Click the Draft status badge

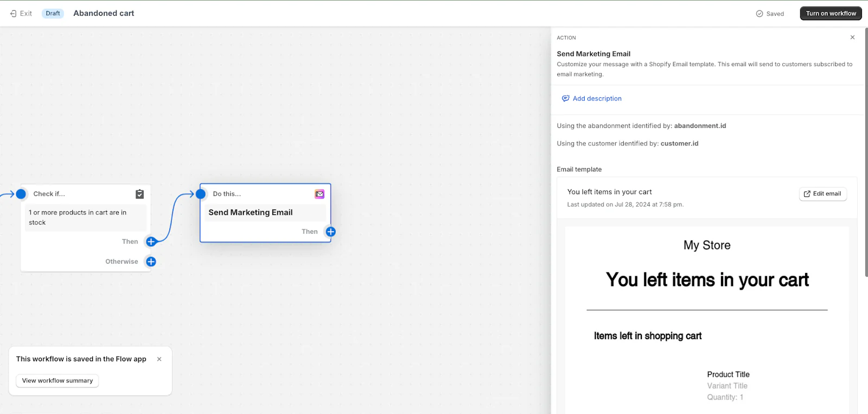[53, 14]
